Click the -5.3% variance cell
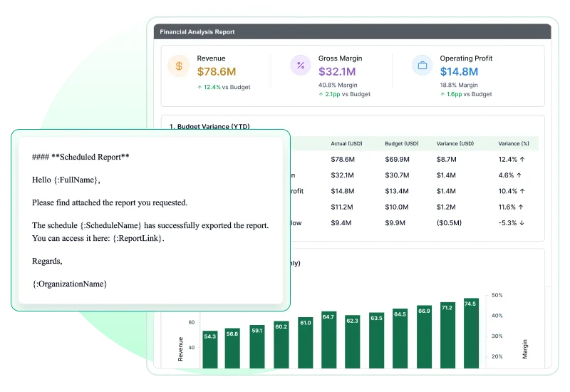 (x=511, y=223)
